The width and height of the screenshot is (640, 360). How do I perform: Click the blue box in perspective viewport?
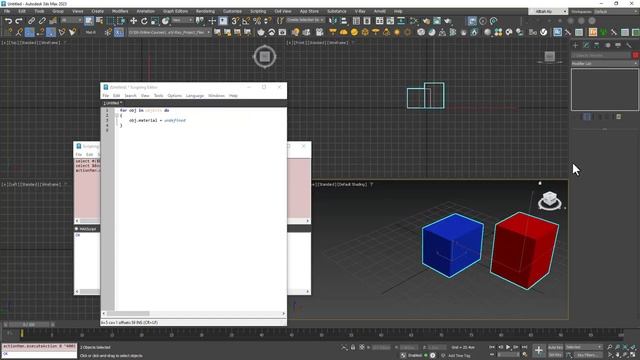click(452, 245)
